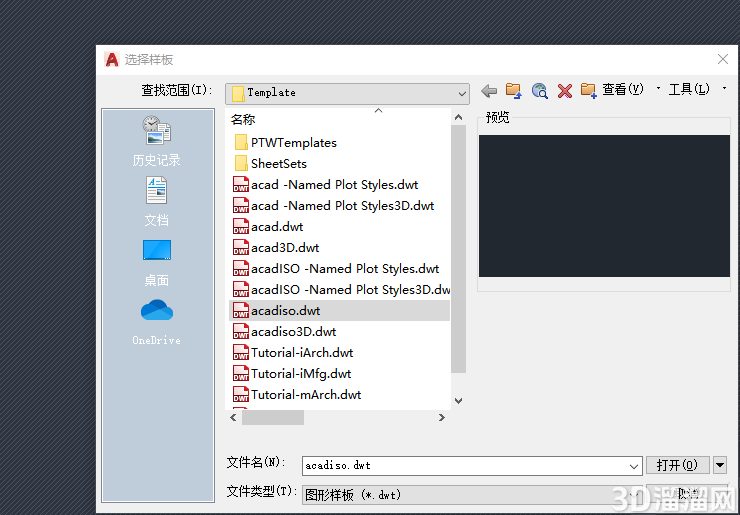
Task: Open the file type (*.dwt) dropdown
Action: click(x=472, y=495)
